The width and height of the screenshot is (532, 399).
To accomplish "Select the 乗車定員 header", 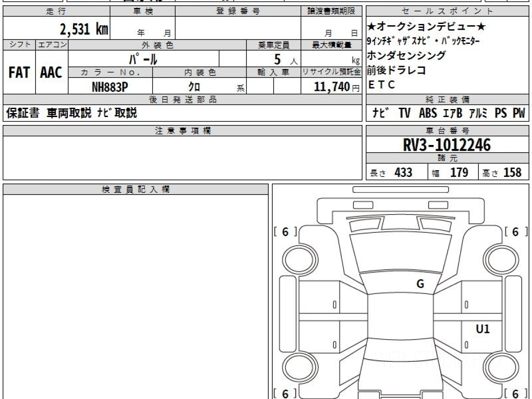I will point(274,45).
